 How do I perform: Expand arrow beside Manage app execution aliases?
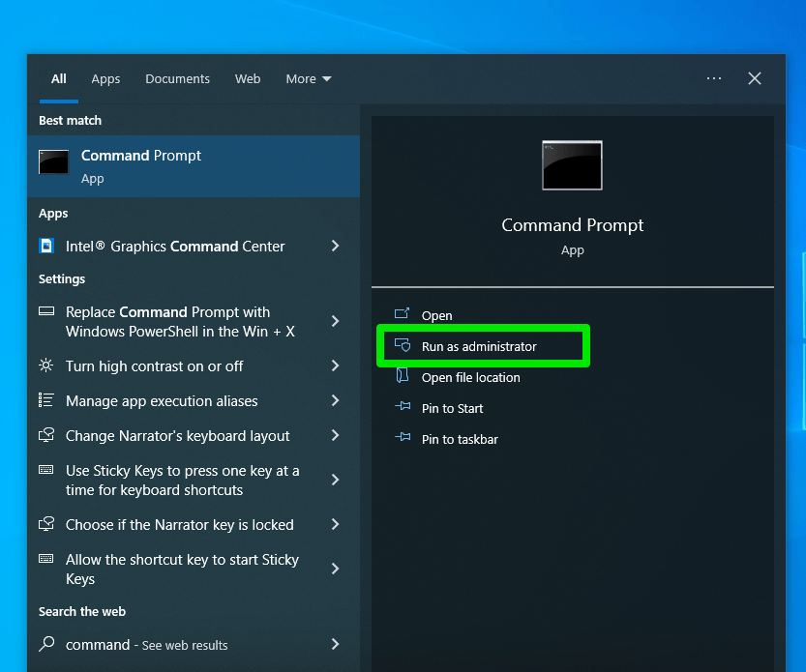335,401
